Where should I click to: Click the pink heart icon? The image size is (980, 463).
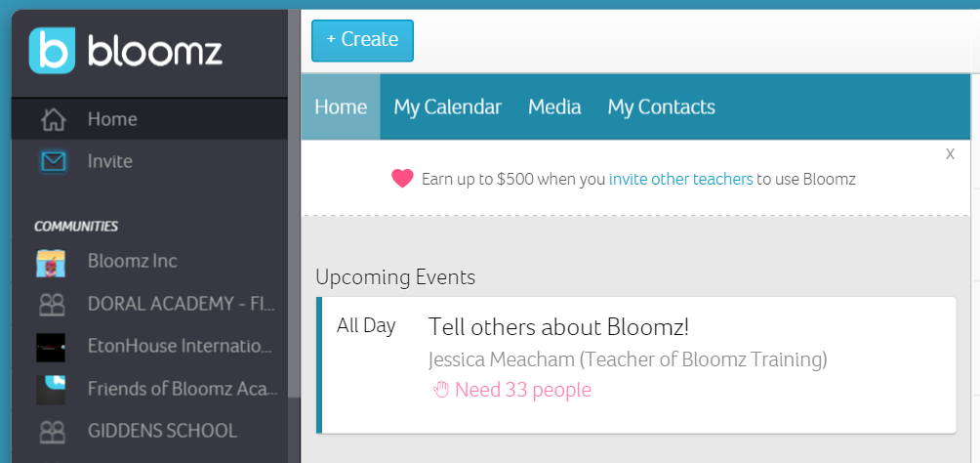[402, 179]
